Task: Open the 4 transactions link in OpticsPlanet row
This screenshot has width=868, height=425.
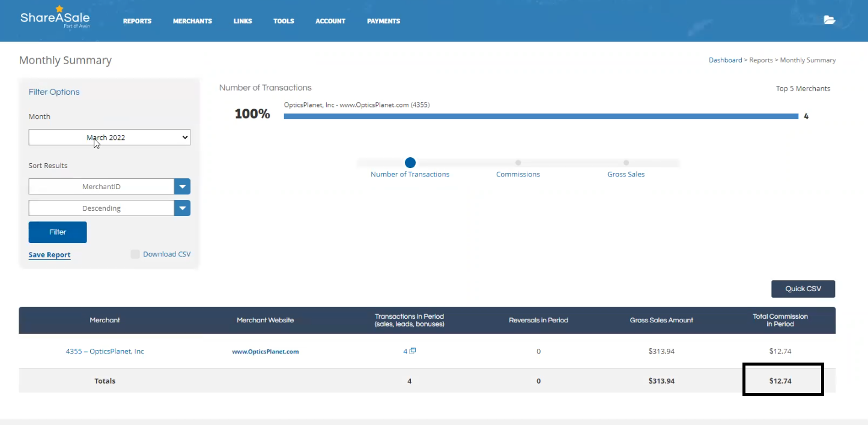Action: pos(405,351)
